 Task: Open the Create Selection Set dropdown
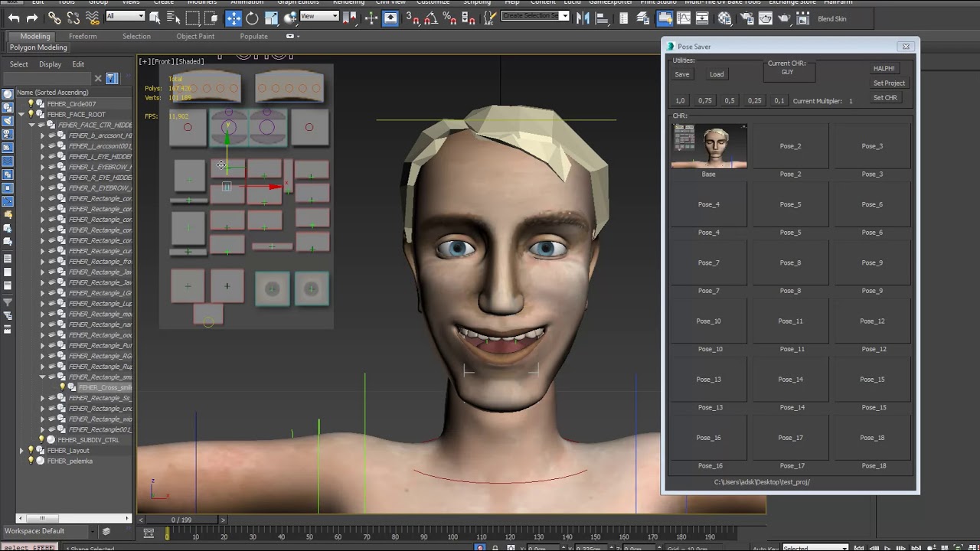[565, 16]
